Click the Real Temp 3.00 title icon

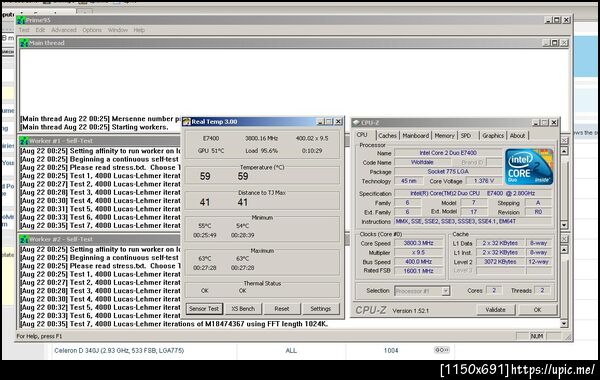coord(187,122)
